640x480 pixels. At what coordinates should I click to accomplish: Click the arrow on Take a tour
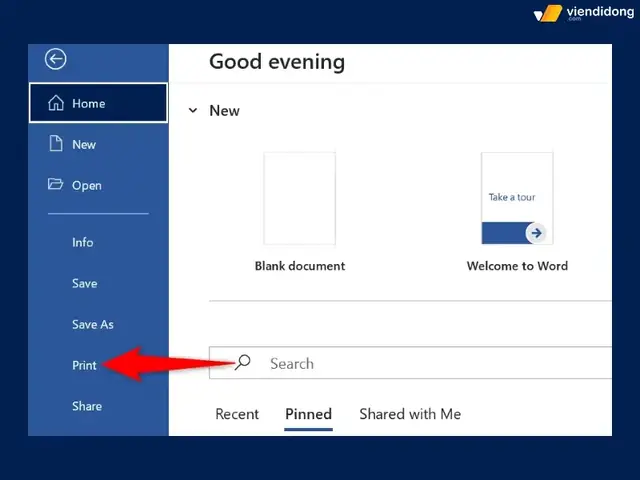(536, 233)
